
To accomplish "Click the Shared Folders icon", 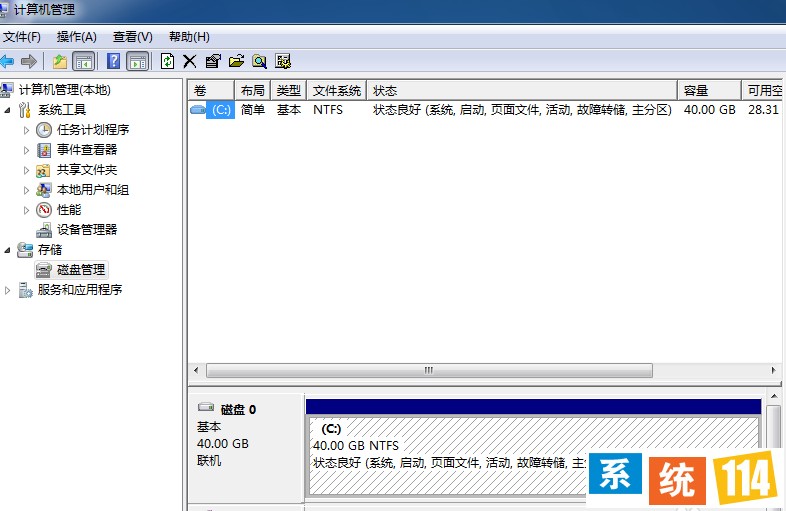I will point(43,171).
